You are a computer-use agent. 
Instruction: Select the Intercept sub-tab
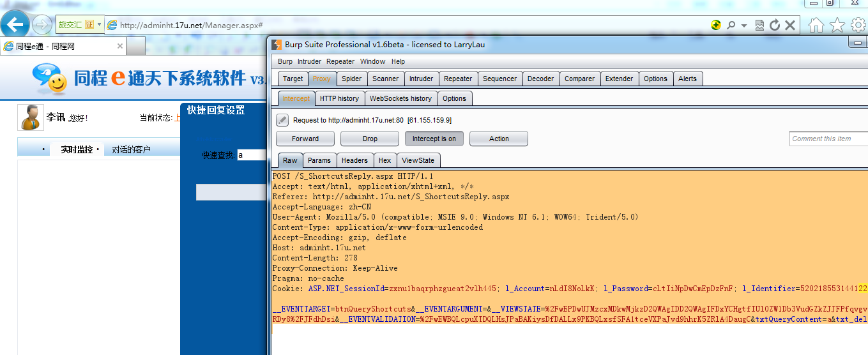296,98
